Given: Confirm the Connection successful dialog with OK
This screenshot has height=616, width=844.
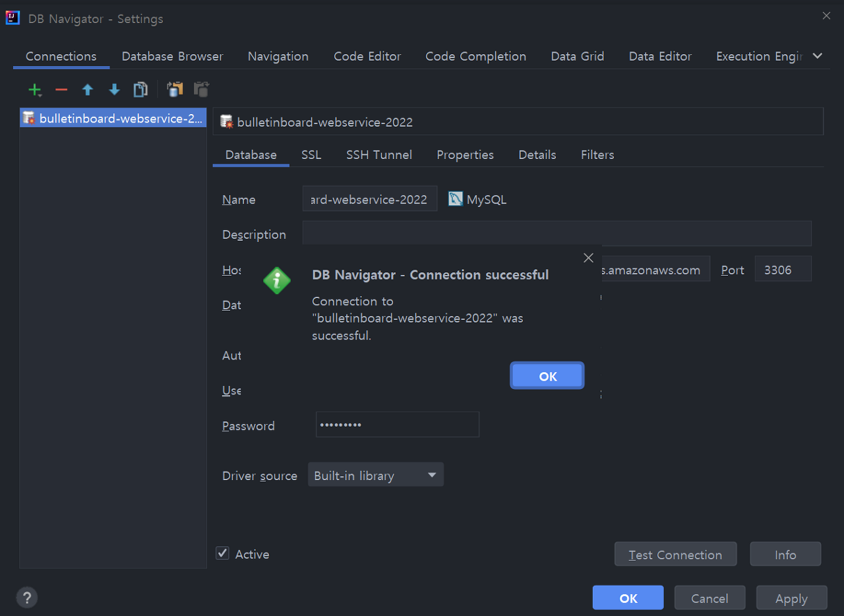Looking at the screenshot, I should pos(547,376).
